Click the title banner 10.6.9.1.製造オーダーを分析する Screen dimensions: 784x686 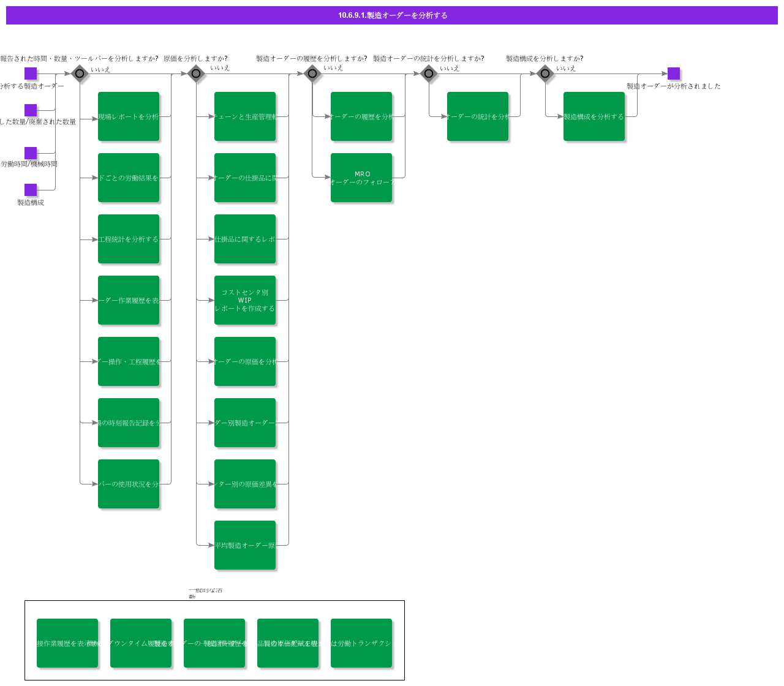coord(392,15)
